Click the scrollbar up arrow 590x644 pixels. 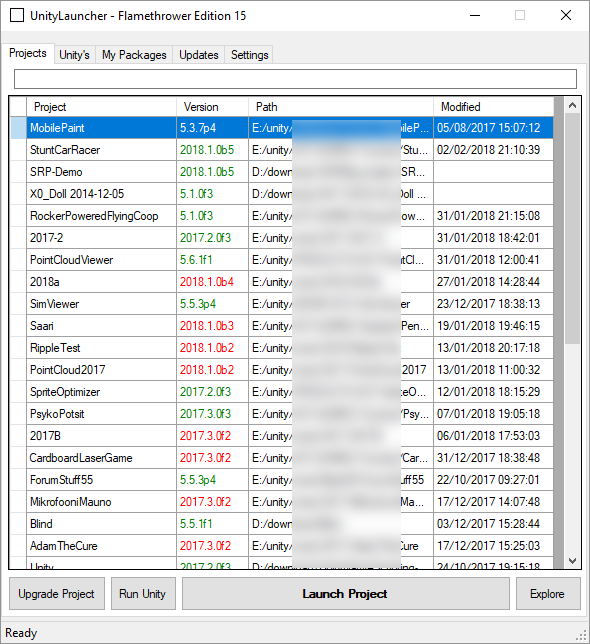pyautogui.click(x=572, y=106)
